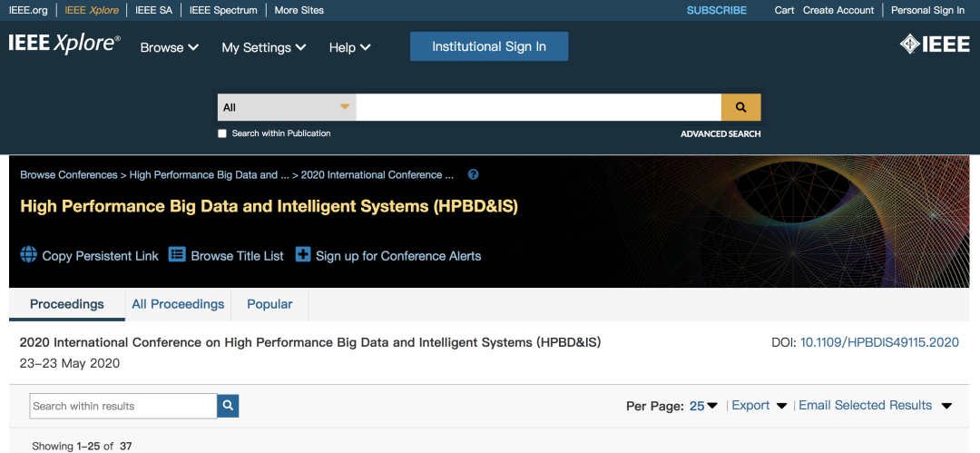Screen dimensions: 980x453
Task: Click the main search text field
Action: (x=539, y=107)
